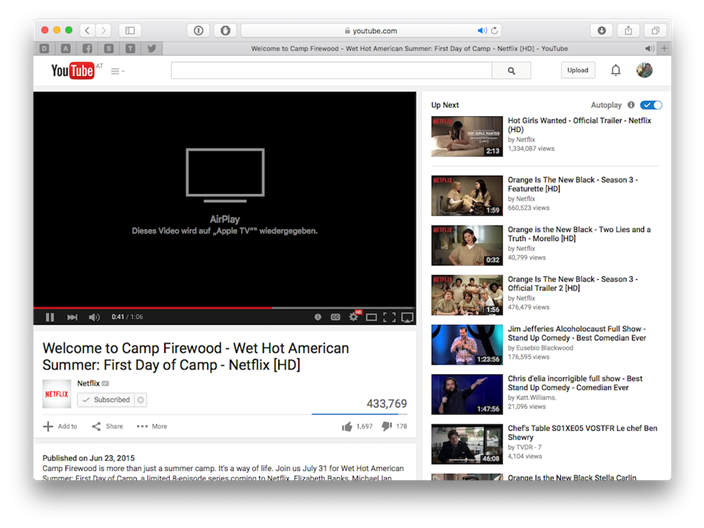
Task: Focus the YouTube search field
Action: (331, 70)
